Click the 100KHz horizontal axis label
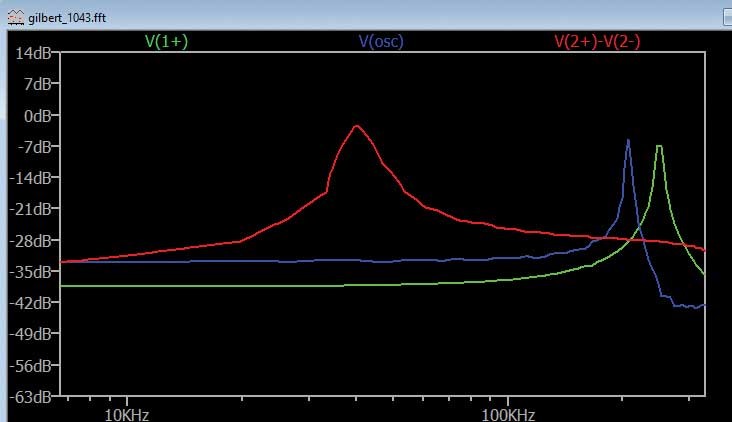 [x=508, y=412]
